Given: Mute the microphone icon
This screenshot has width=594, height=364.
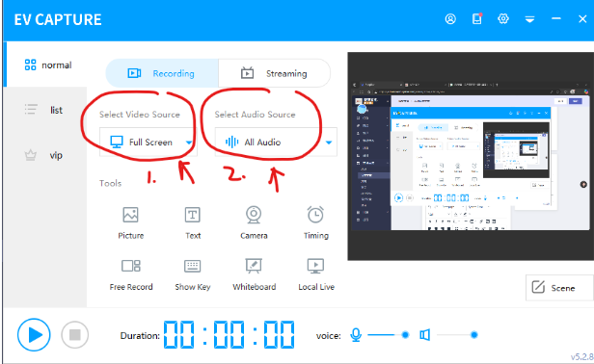Looking at the screenshot, I should click(355, 335).
